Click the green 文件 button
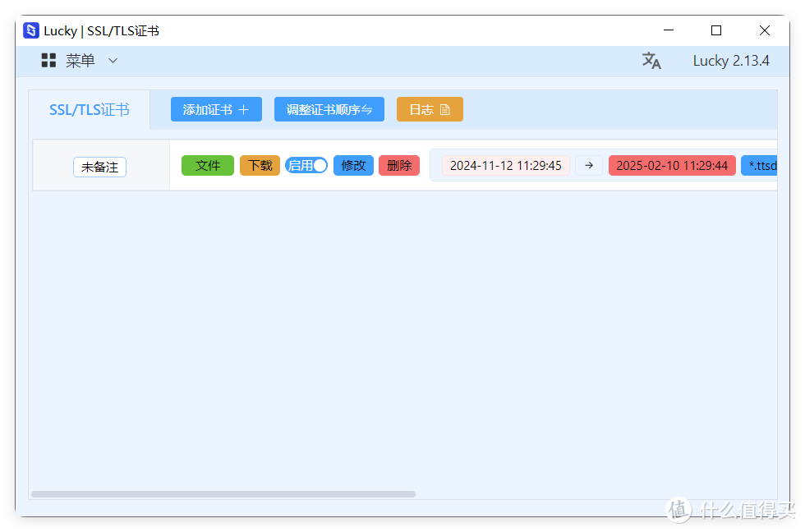 [207, 165]
